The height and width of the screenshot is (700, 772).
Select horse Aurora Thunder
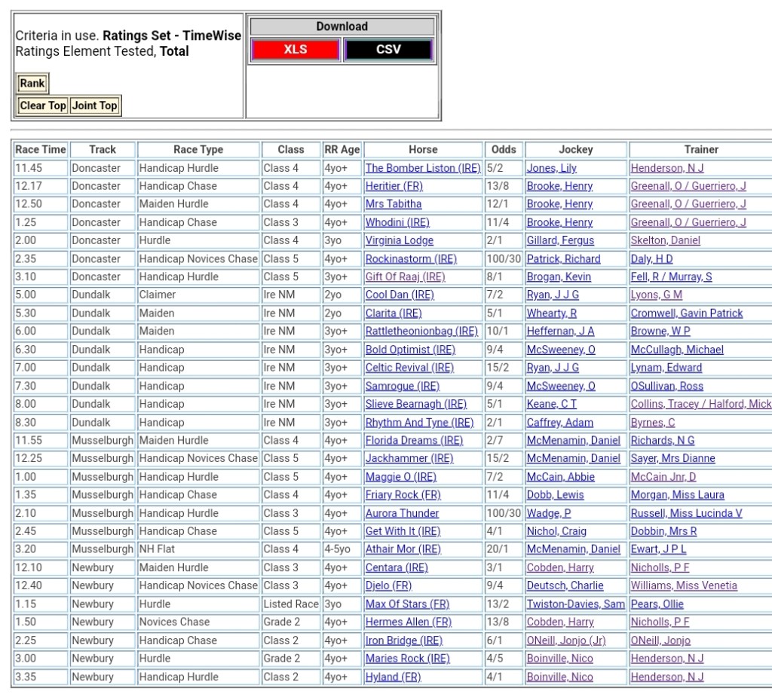tap(402, 513)
